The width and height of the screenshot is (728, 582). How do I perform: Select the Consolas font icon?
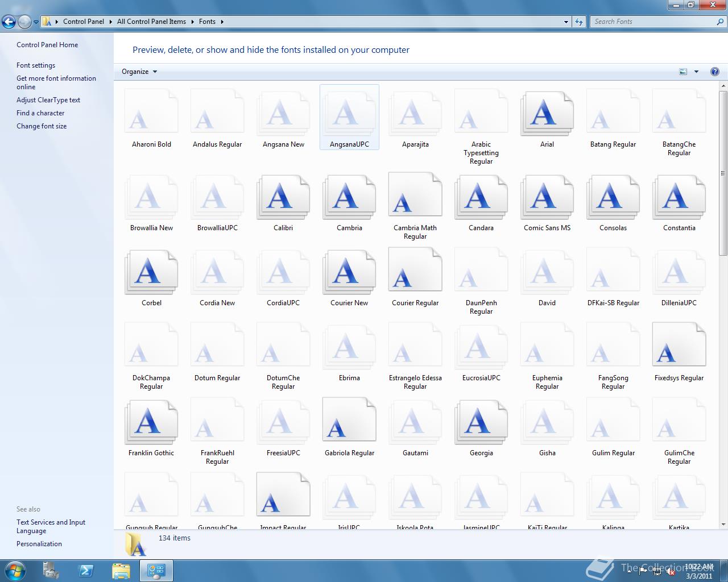pos(613,196)
